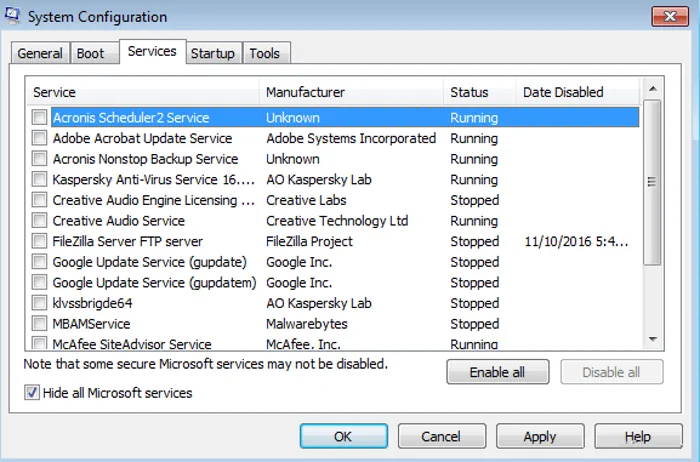This screenshot has width=700, height=462.
Task: Click the scrollbar up arrow
Action: point(653,89)
